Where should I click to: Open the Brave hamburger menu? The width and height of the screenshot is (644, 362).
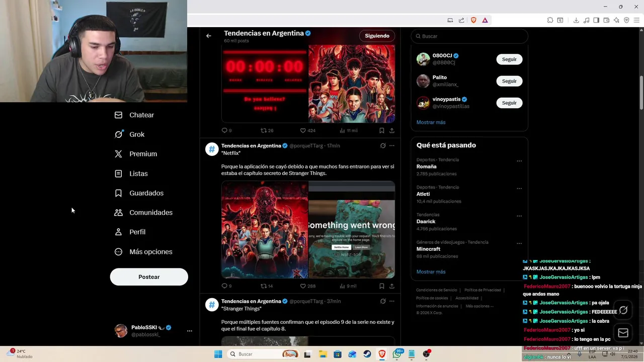tap(636, 20)
